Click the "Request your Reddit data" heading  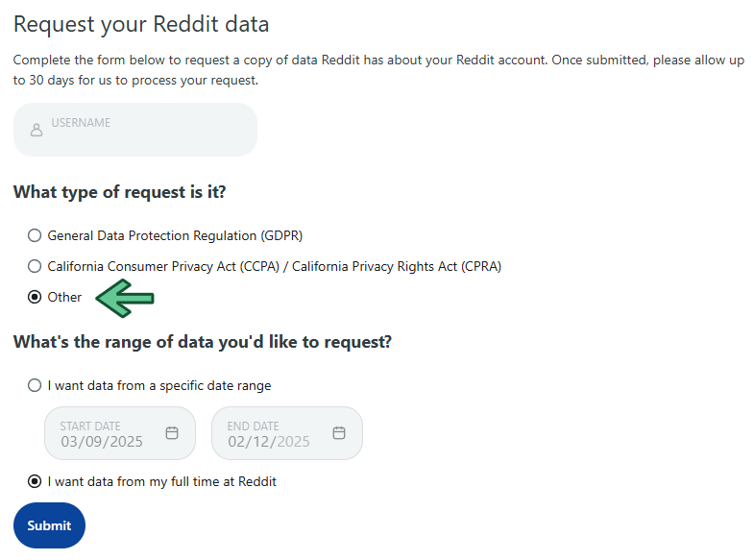click(x=141, y=24)
